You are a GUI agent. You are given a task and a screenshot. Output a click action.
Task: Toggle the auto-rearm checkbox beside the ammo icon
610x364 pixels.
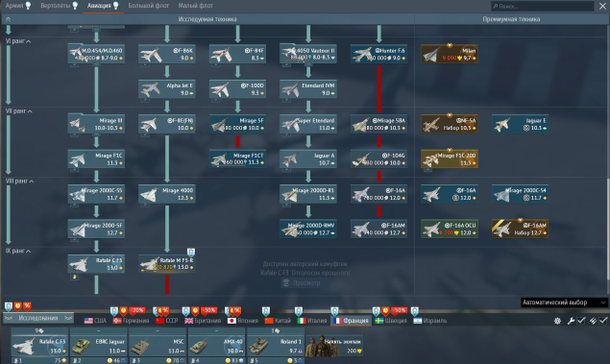click(x=603, y=321)
